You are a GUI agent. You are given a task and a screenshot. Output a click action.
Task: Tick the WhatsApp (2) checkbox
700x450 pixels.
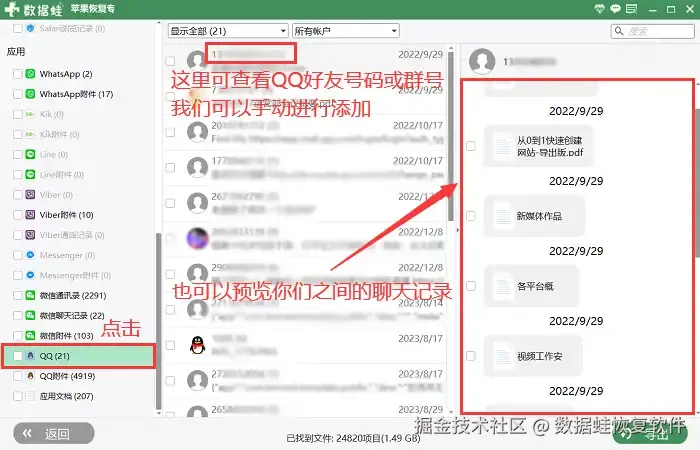click(x=18, y=74)
